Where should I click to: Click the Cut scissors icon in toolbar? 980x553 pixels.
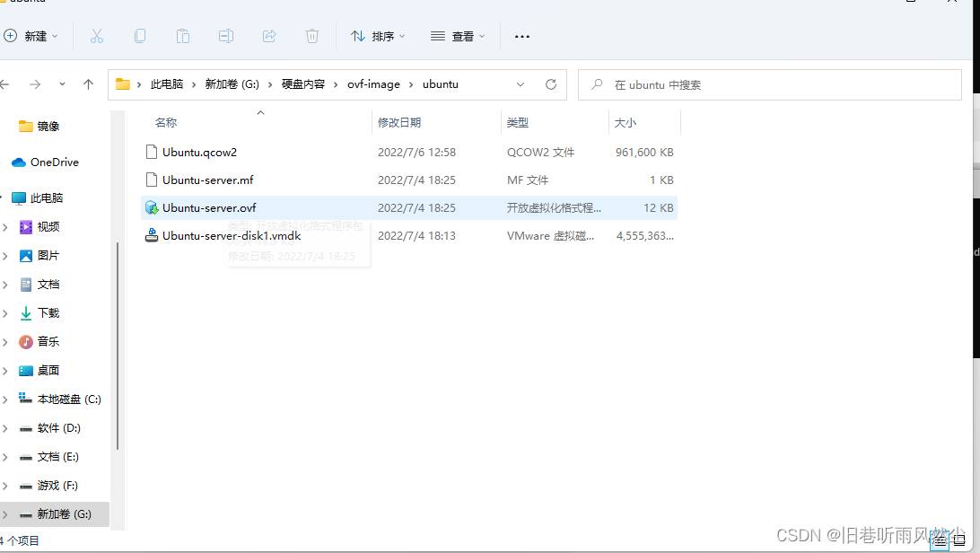(x=97, y=36)
